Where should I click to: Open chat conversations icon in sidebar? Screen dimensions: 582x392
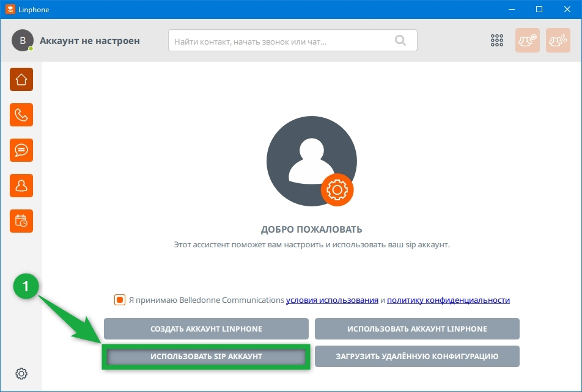point(21,150)
